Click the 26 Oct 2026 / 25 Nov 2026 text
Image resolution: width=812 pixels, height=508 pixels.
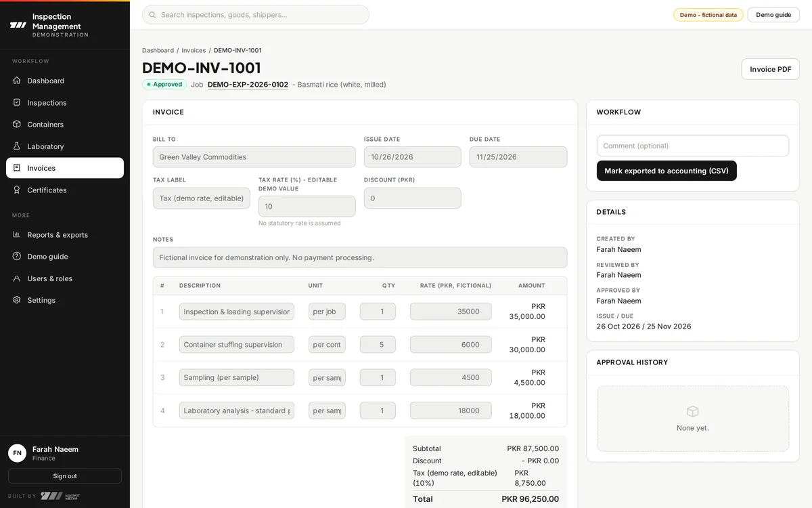coord(644,326)
